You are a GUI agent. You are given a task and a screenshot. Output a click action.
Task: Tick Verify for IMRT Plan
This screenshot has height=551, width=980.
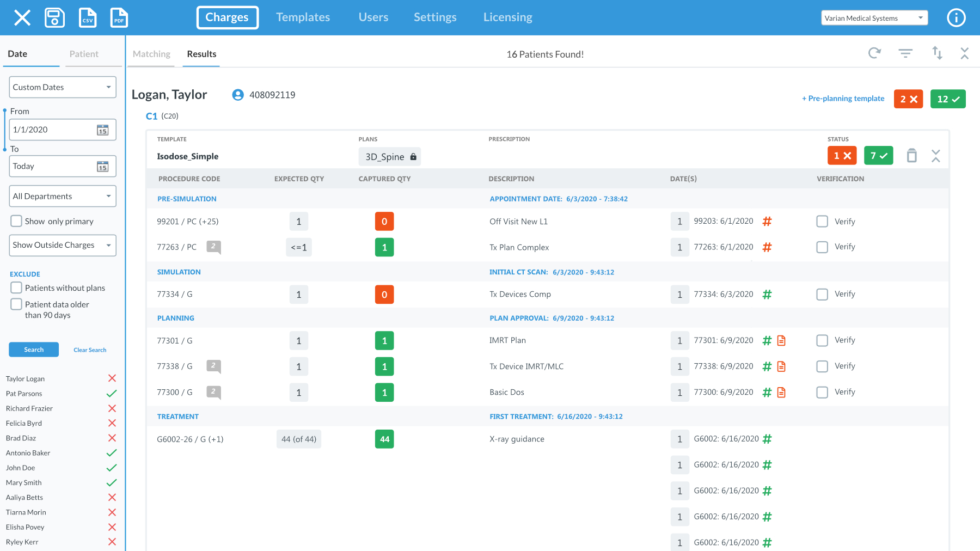click(x=822, y=341)
